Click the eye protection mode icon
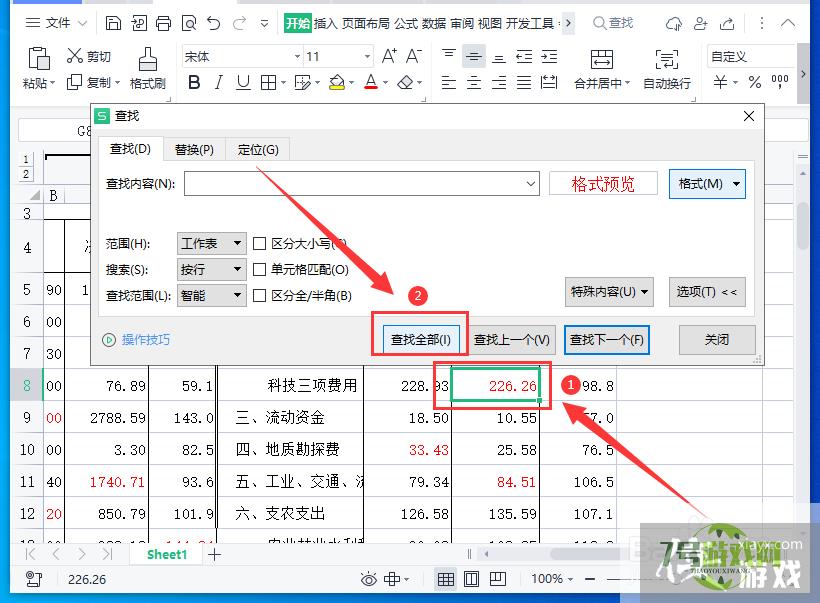This screenshot has height=603, width=820. pyautogui.click(x=369, y=579)
